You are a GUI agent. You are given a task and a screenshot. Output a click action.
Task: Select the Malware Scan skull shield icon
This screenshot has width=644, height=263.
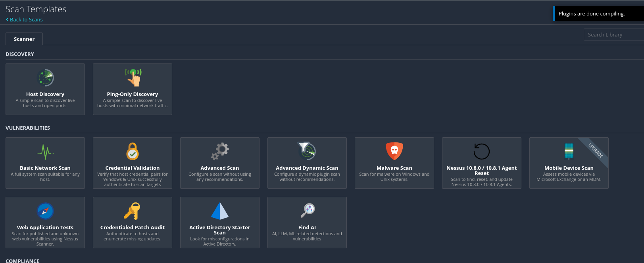click(x=394, y=151)
